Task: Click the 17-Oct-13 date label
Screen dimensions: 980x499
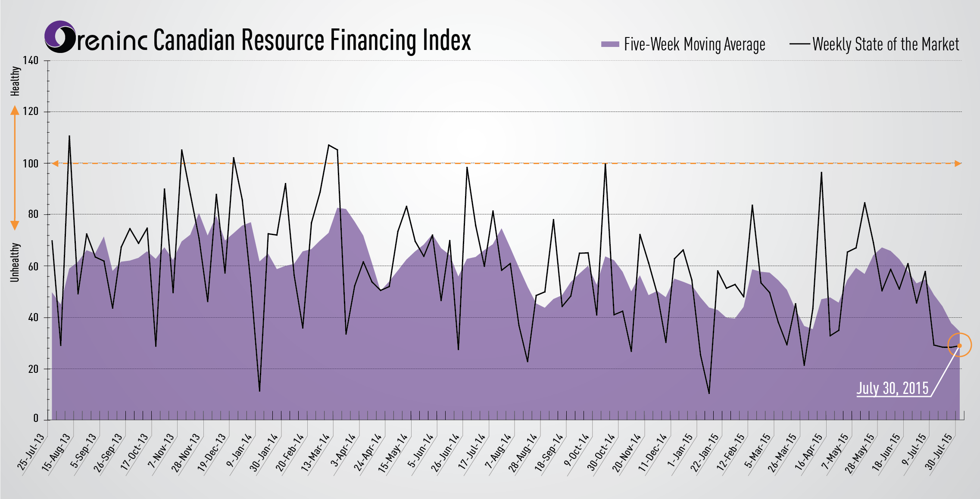Action: click(134, 451)
